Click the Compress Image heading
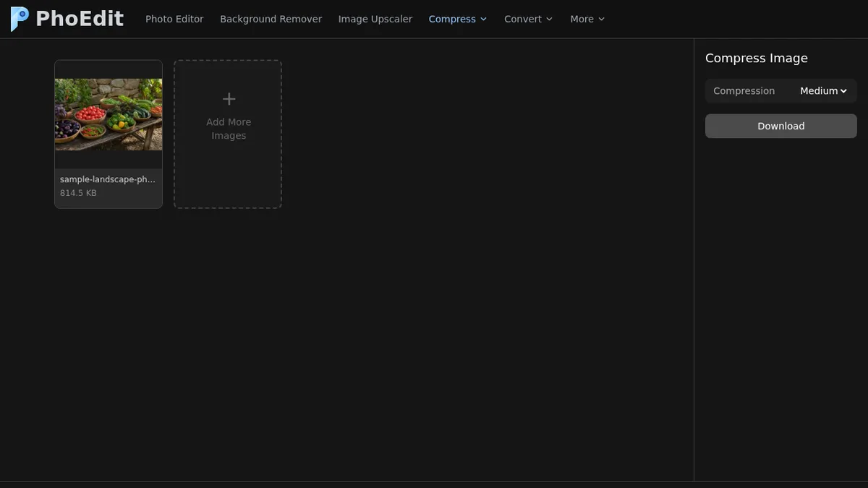This screenshot has height=488, width=868. point(757,58)
